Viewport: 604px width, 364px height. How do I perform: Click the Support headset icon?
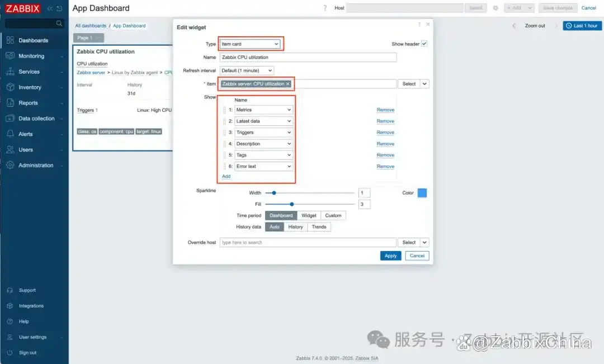pos(10,290)
